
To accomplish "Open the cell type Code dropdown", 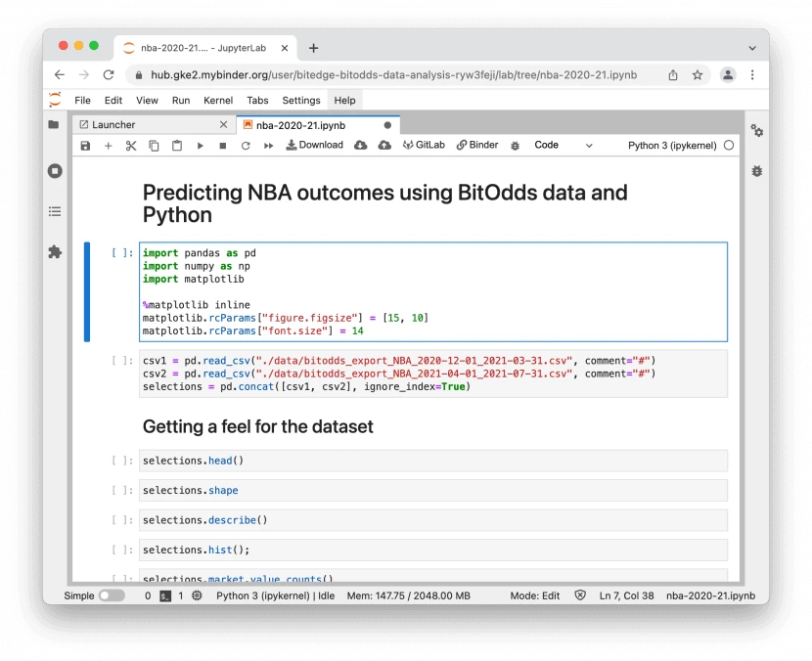I will click(x=563, y=146).
